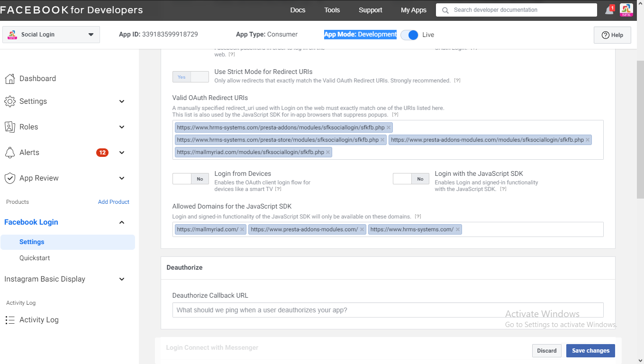Open the My Apps menu
The height and width of the screenshot is (364, 644).
pyautogui.click(x=413, y=10)
